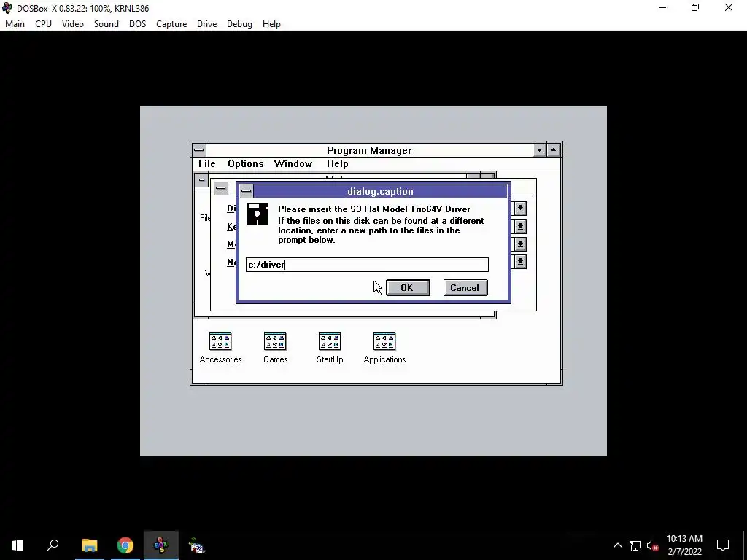
Task: Open DOSBox-X Help menu
Action: (271, 24)
